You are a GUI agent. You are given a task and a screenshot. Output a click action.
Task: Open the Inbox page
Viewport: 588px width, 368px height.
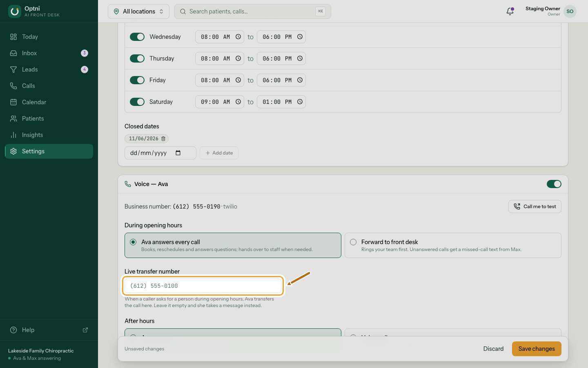click(x=49, y=53)
